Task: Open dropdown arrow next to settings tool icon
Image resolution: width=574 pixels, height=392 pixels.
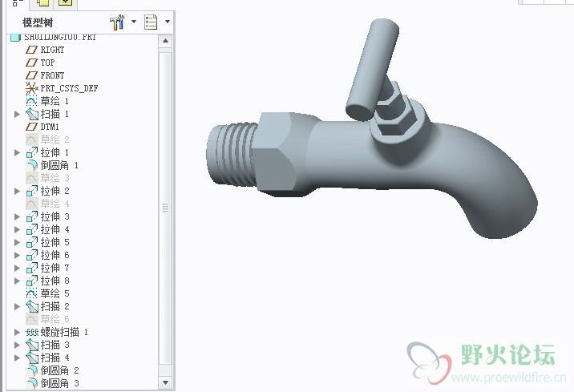Action: 134,22
